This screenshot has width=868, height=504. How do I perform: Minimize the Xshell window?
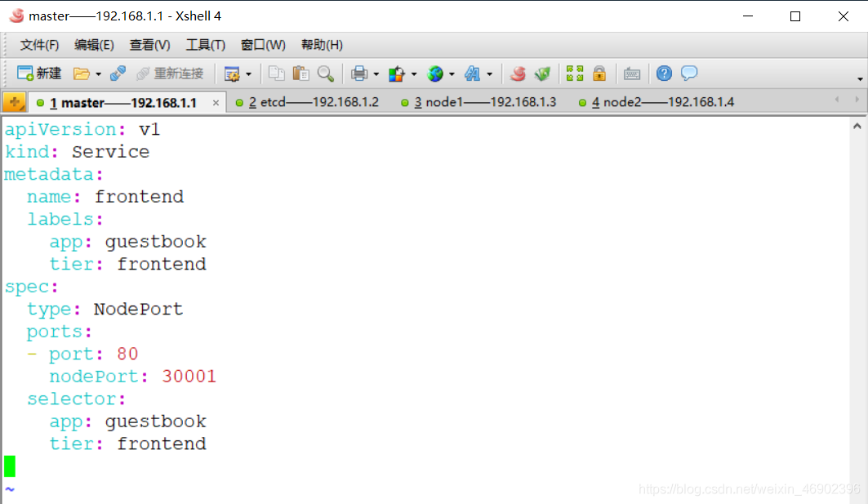pos(748,16)
